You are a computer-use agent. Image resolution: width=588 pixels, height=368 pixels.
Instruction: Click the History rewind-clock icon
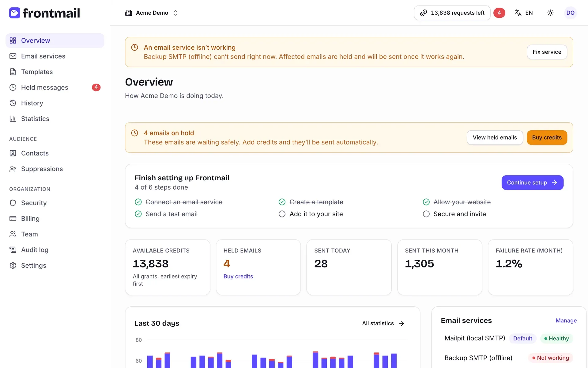[x=13, y=103]
